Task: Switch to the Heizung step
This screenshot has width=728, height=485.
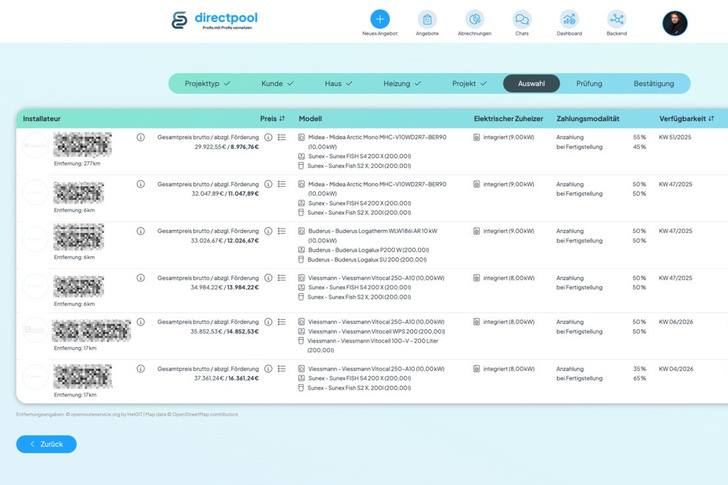Action: coord(402,84)
